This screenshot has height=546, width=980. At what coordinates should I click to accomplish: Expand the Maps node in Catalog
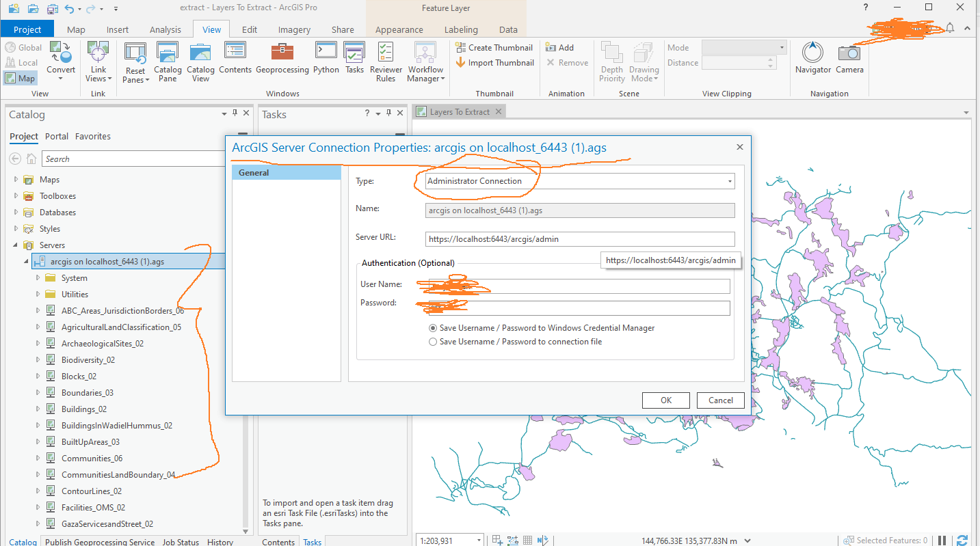tap(16, 180)
